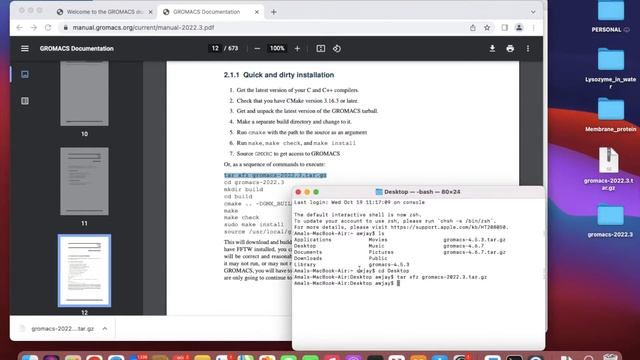Expand the downloaded gromacs tar.gz options
This screenshot has height=360, width=640.
(x=105, y=329)
